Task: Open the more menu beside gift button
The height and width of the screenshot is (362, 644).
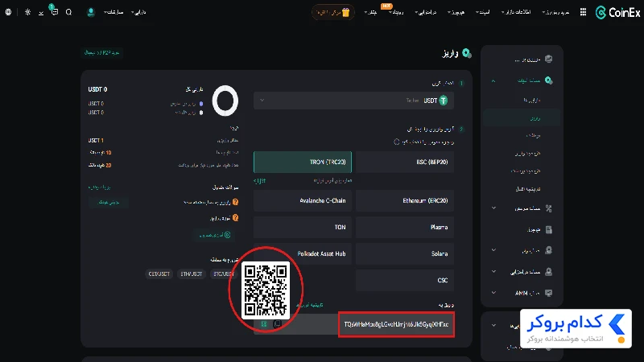Action: (x=370, y=12)
